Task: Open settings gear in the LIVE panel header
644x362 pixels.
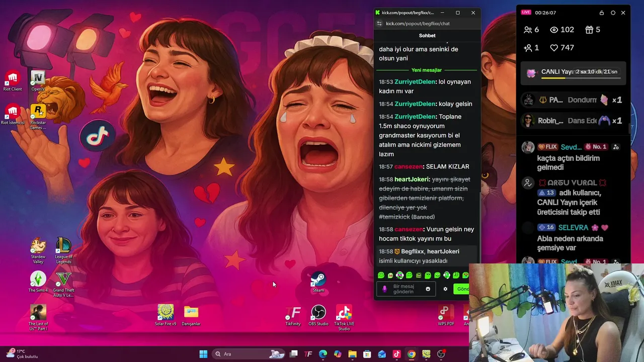Action: pos(613,13)
